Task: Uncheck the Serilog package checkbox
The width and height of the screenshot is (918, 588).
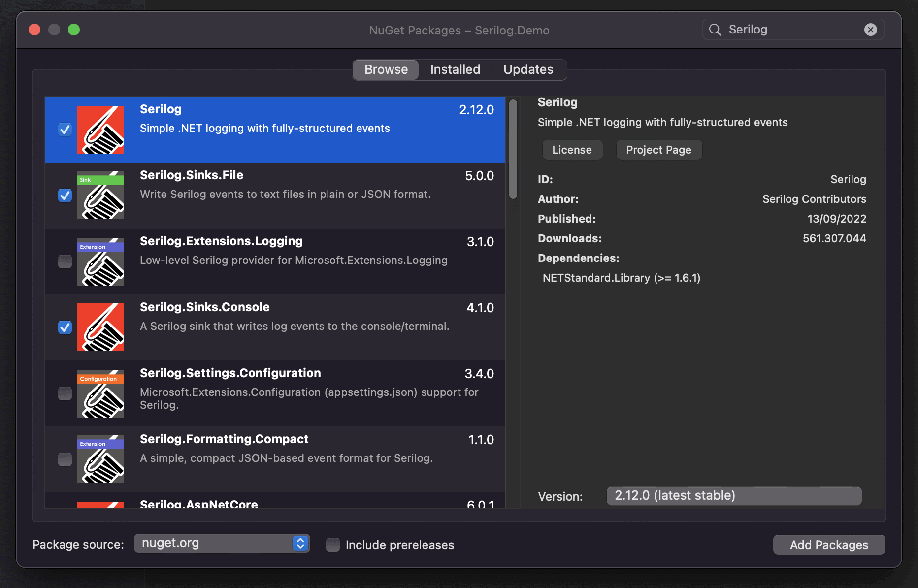Action: click(x=65, y=130)
